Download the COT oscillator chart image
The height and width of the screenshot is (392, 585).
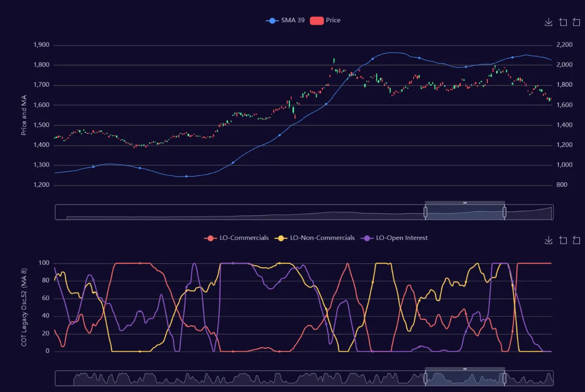[549, 240]
